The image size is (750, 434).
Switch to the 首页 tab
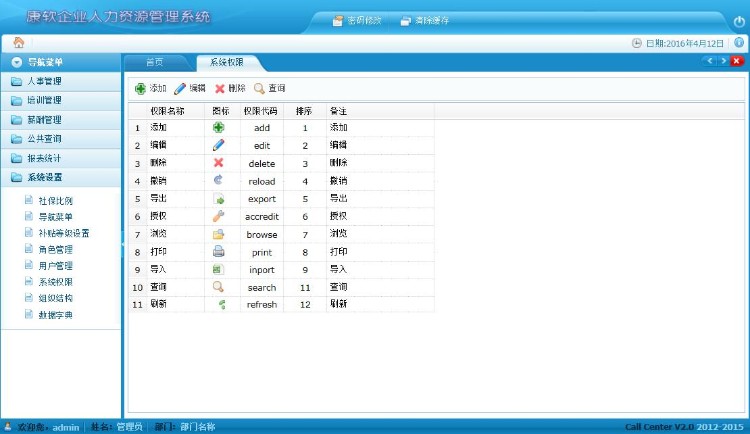(154, 62)
